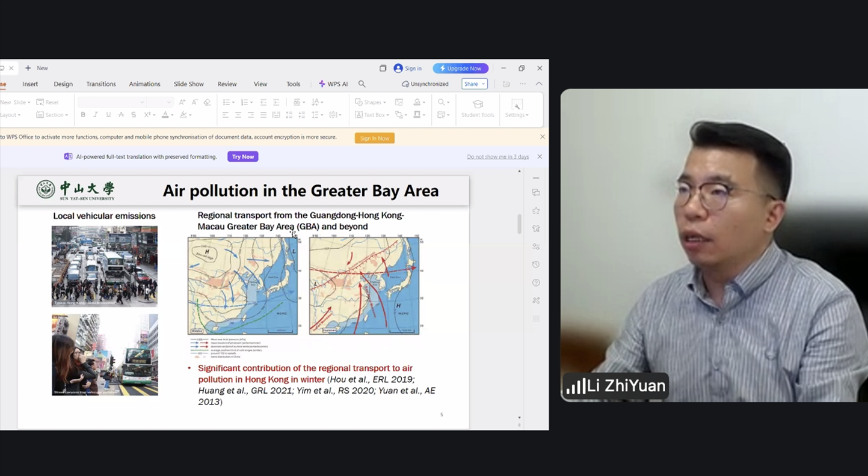Click the Sign In Now button
This screenshot has width=868, height=476.
[374, 138]
